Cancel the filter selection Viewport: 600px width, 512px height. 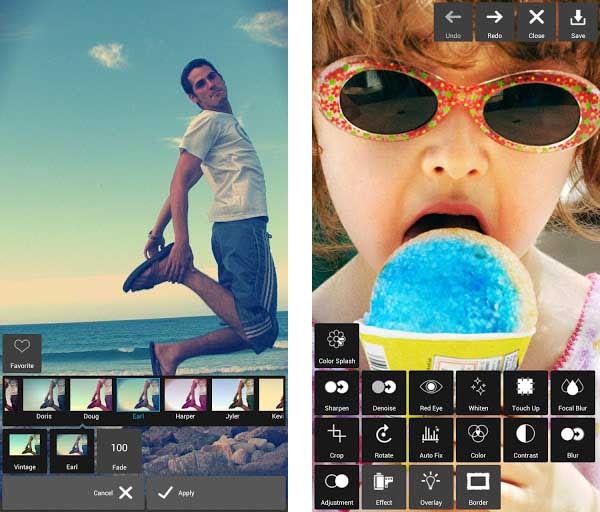pos(112,492)
